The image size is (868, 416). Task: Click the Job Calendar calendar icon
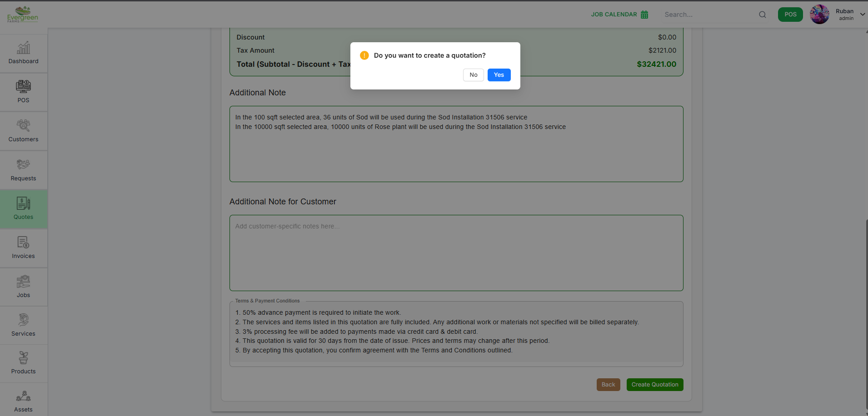pos(644,15)
